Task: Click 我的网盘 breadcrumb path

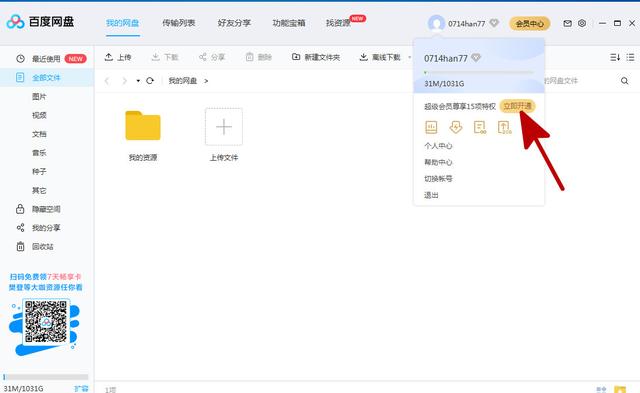Action: click(x=183, y=81)
